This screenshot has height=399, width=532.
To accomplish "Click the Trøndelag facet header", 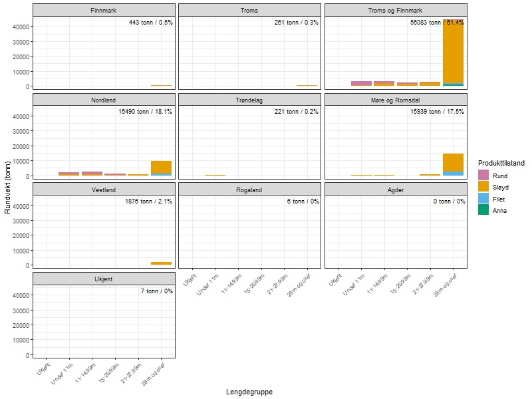I will (249, 100).
